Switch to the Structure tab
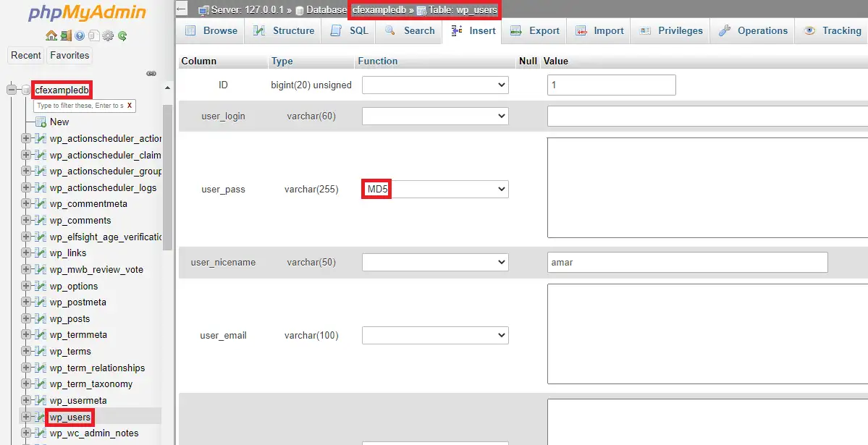The width and height of the screenshot is (868, 445). pyautogui.click(x=284, y=31)
